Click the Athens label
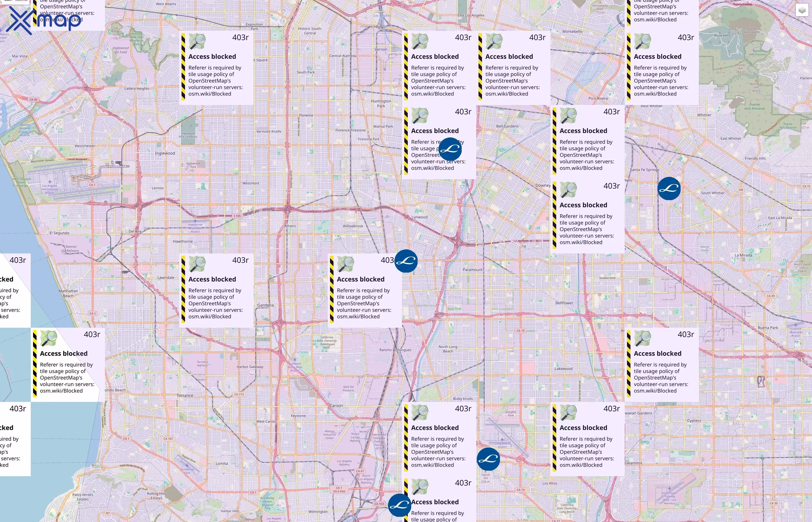Screen dimensions: 812x522 click(290, 226)
